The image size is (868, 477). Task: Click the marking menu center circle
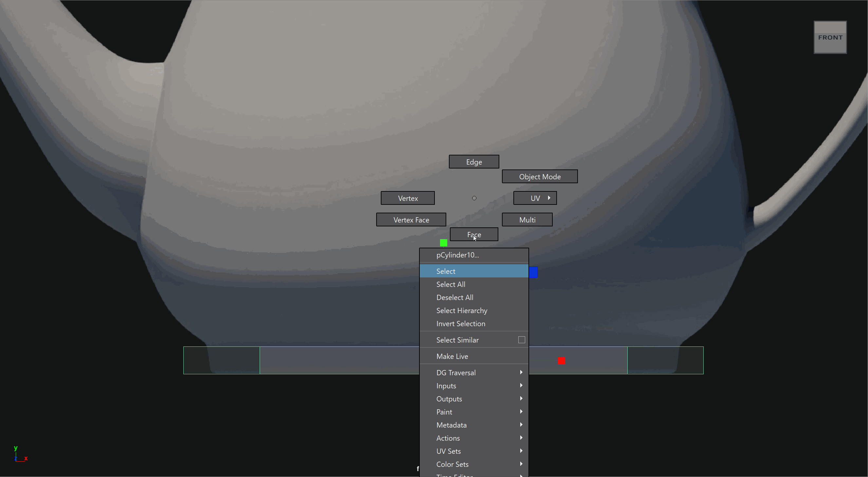click(x=474, y=198)
